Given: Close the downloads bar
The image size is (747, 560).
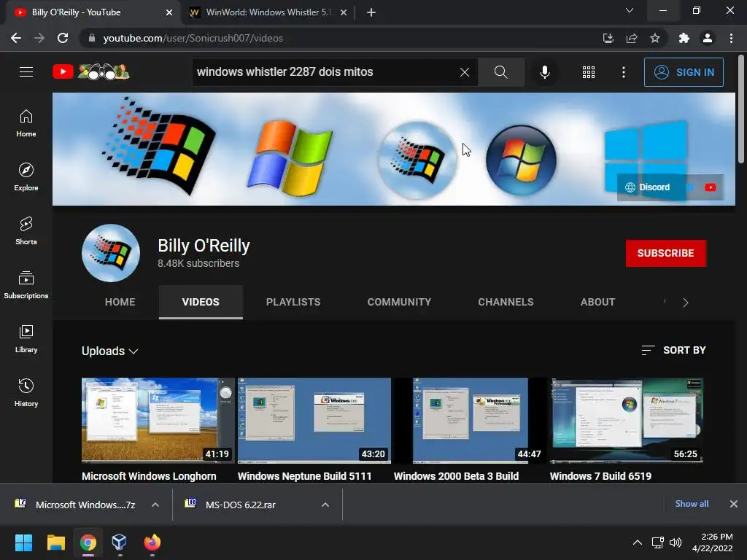Looking at the screenshot, I should [x=734, y=504].
